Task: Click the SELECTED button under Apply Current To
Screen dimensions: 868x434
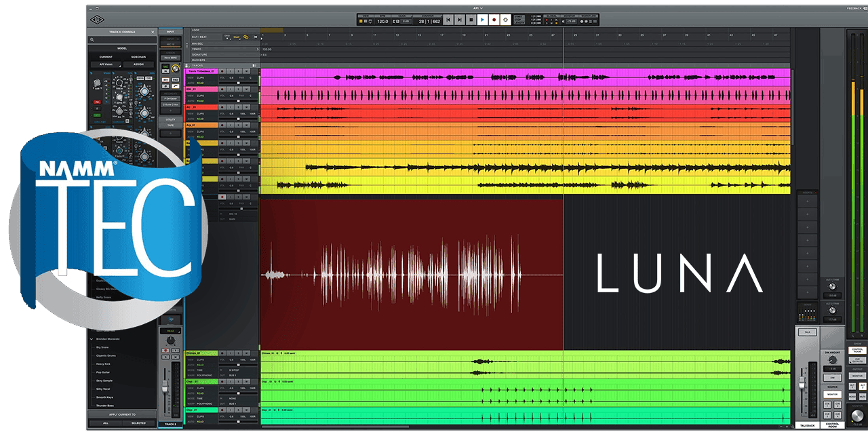Action: (x=138, y=422)
